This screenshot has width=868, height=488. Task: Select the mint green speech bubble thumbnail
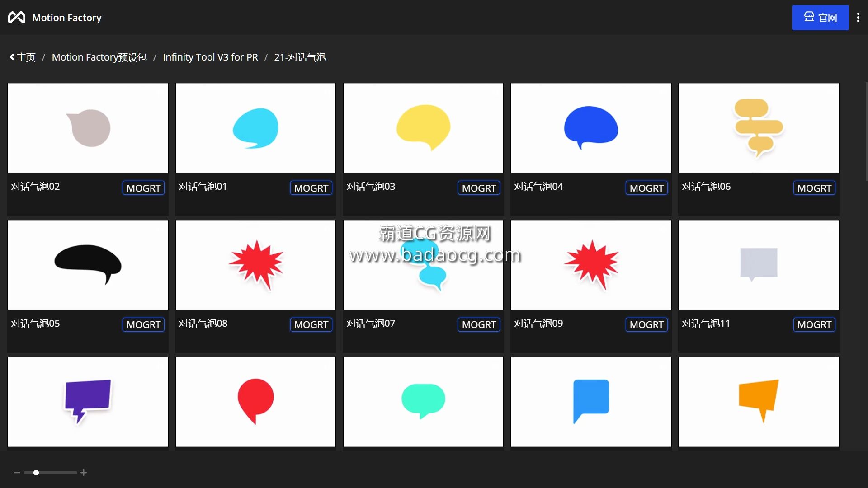click(x=423, y=402)
